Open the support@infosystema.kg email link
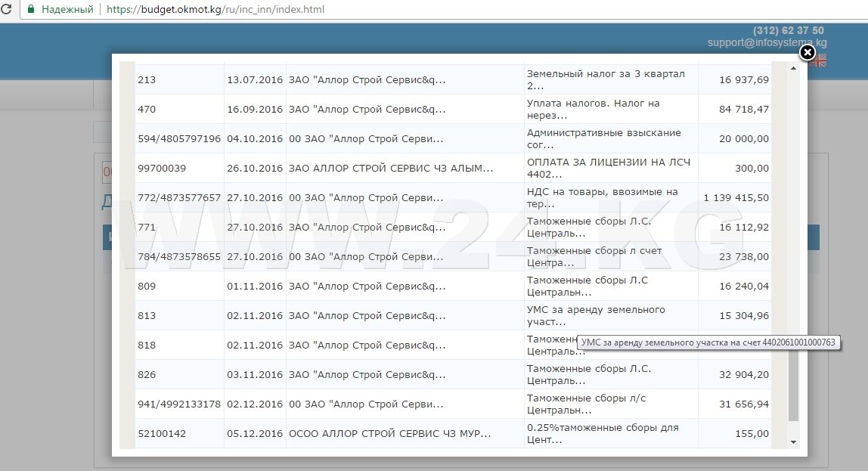Screen dimensions: 868x471 [767, 43]
